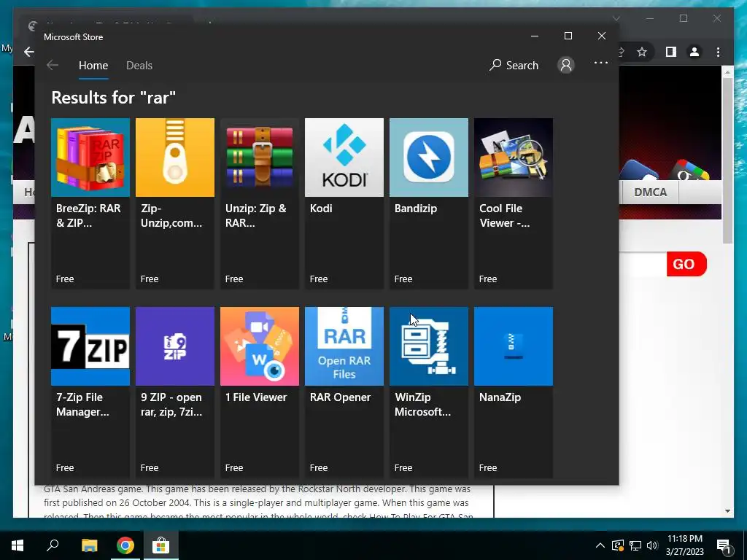Image resolution: width=747 pixels, height=560 pixels.
Task: Open the DMCA menu item in Chrome page
Action: [x=650, y=192]
